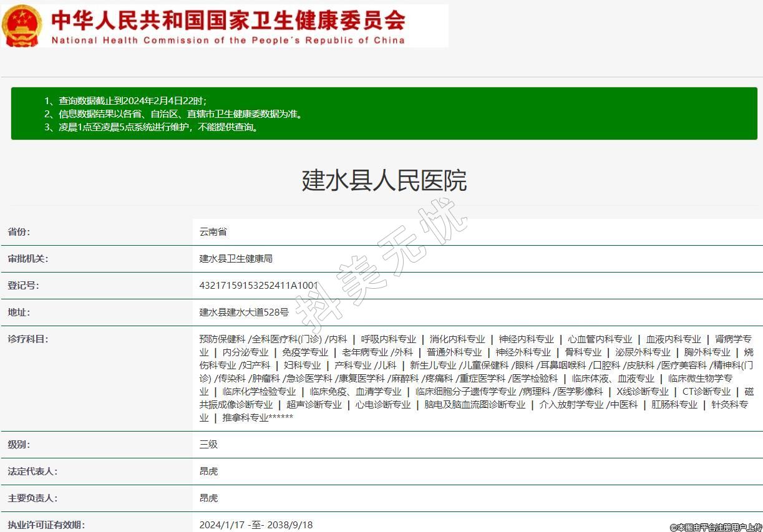Click the English National Health Commission subtitle

[x=228, y=41]
